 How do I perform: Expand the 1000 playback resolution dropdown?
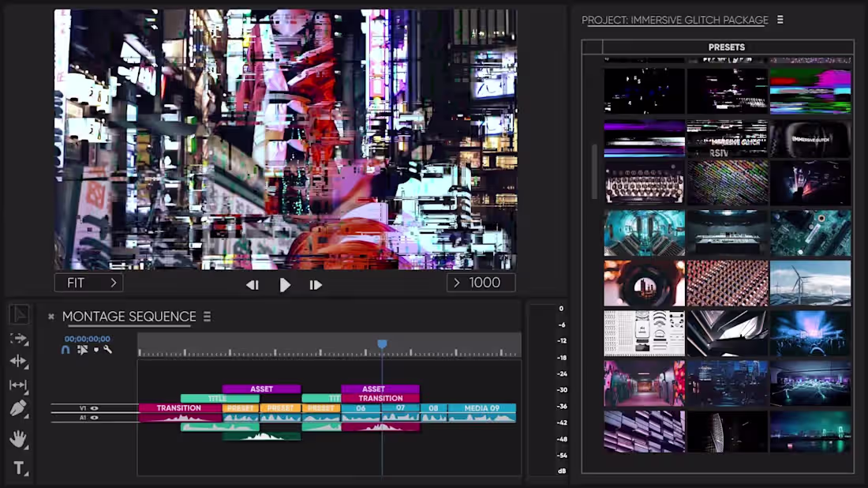click(481, 283)
